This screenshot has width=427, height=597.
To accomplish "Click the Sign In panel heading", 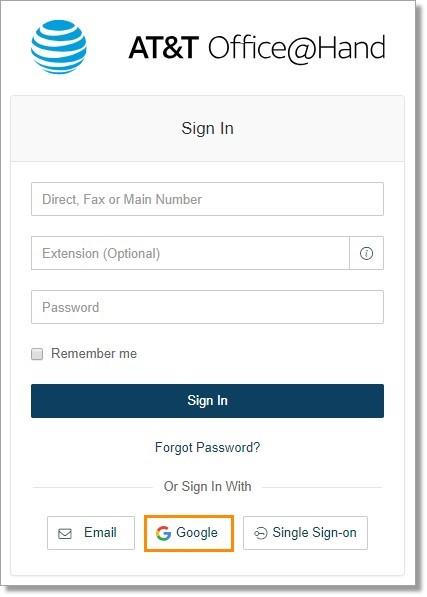I will point(207,128).
